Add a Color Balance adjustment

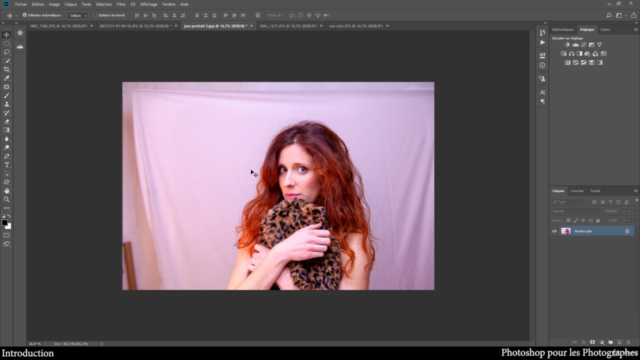click(571, 54)
